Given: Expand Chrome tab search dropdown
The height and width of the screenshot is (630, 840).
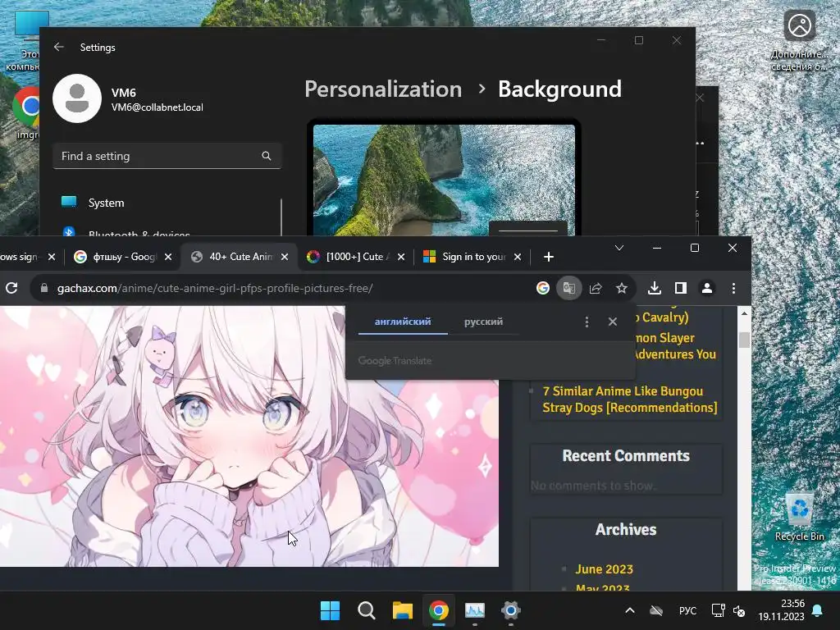Looking at the screenshot, I should [619, 248].
